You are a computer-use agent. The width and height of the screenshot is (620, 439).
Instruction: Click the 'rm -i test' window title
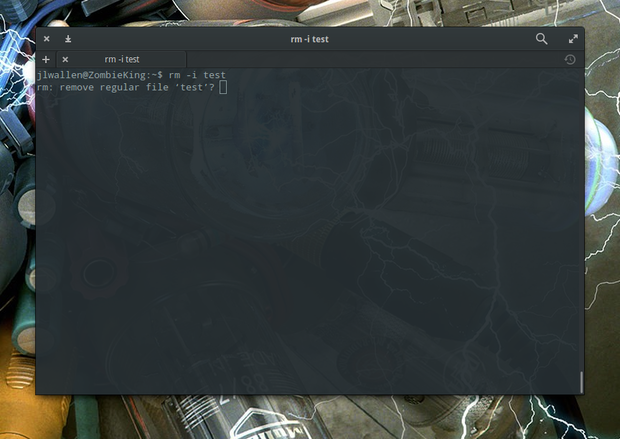coord(310,39)
